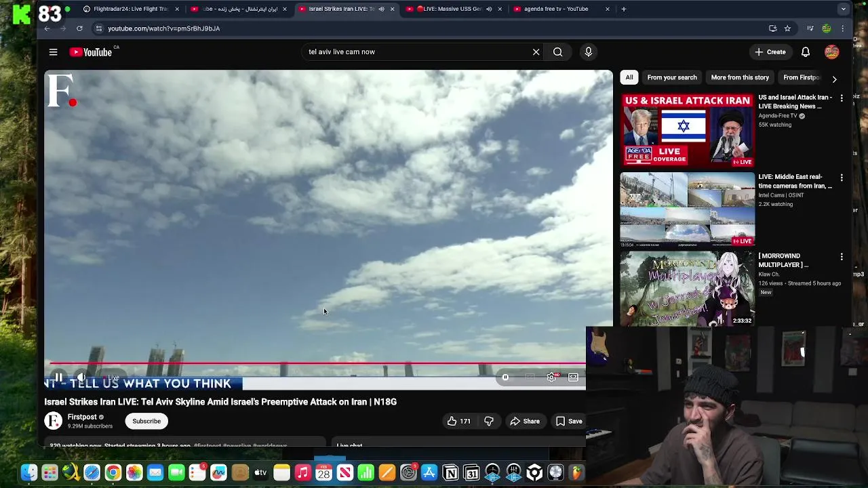Screen dimensions: 868x488
Task: Seek on the red live progress bar
Action: (x=317, y=364)
